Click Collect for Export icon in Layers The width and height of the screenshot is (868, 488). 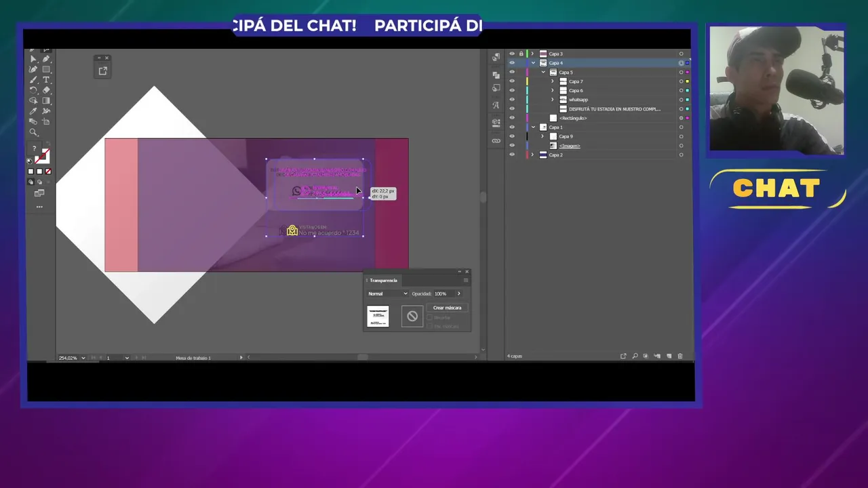click(623, 356)
